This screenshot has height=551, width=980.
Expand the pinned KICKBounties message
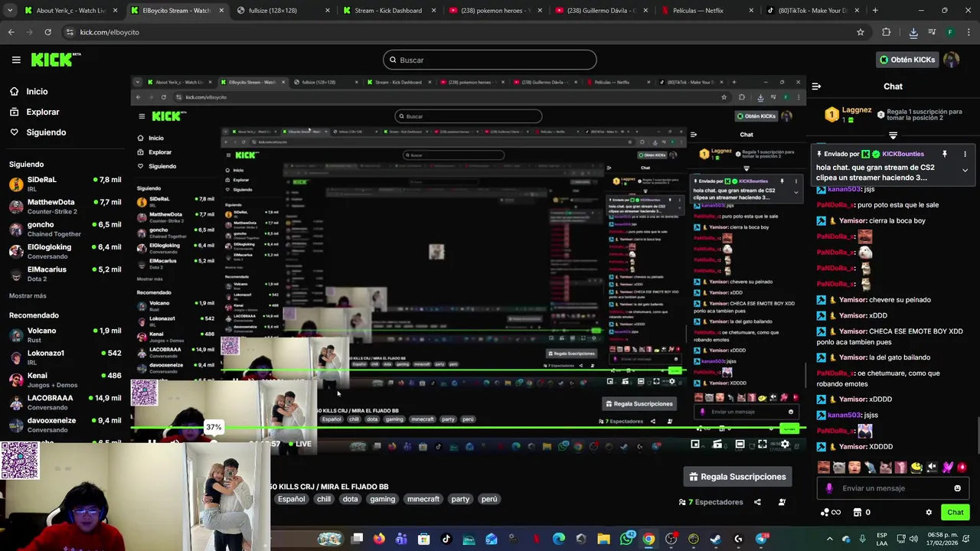(x=965, y=171)
